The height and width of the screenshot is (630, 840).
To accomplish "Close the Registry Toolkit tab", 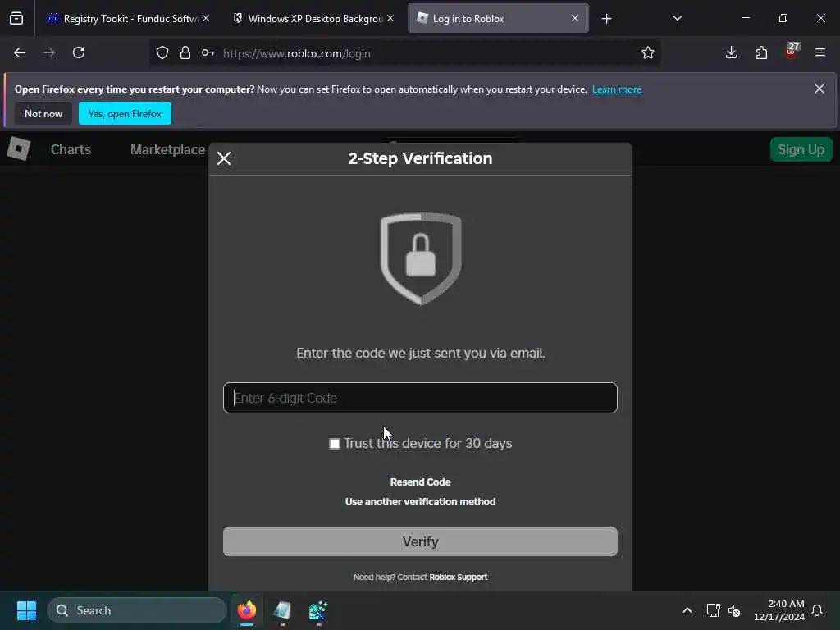I will tap(206, 19).
